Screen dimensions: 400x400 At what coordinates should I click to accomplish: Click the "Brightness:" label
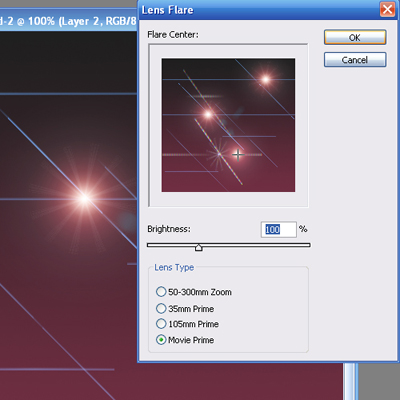(169, 229)
